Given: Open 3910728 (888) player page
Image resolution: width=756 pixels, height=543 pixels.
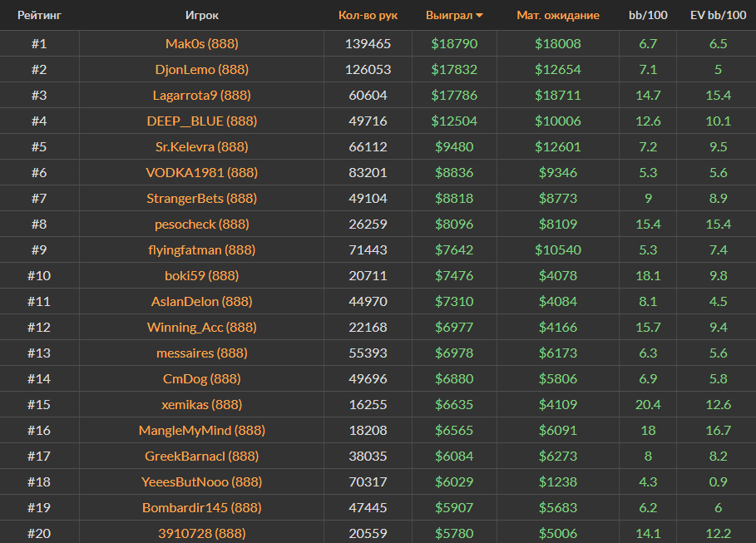Looking at the screenshot, I should [x=202, y=533].
